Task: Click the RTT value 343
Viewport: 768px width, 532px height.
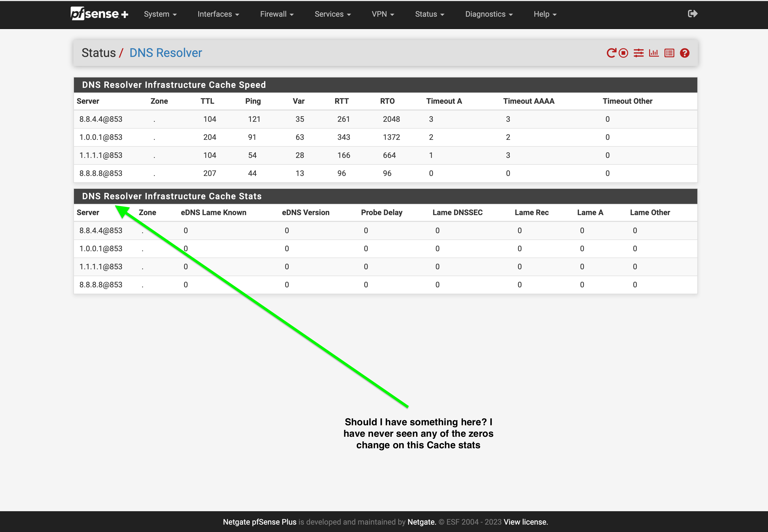Action: tap(344, 137)
